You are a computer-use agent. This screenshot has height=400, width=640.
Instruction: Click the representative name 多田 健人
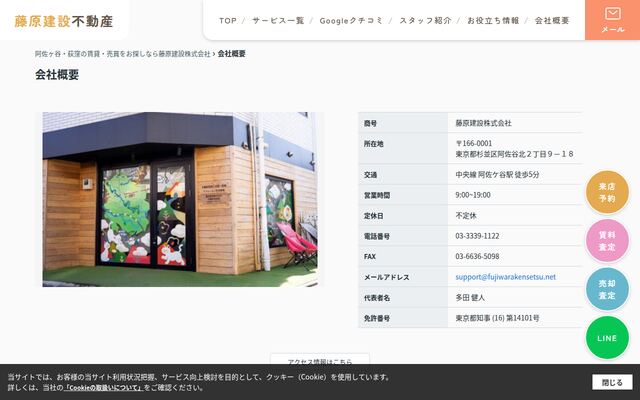click(470, 298)
